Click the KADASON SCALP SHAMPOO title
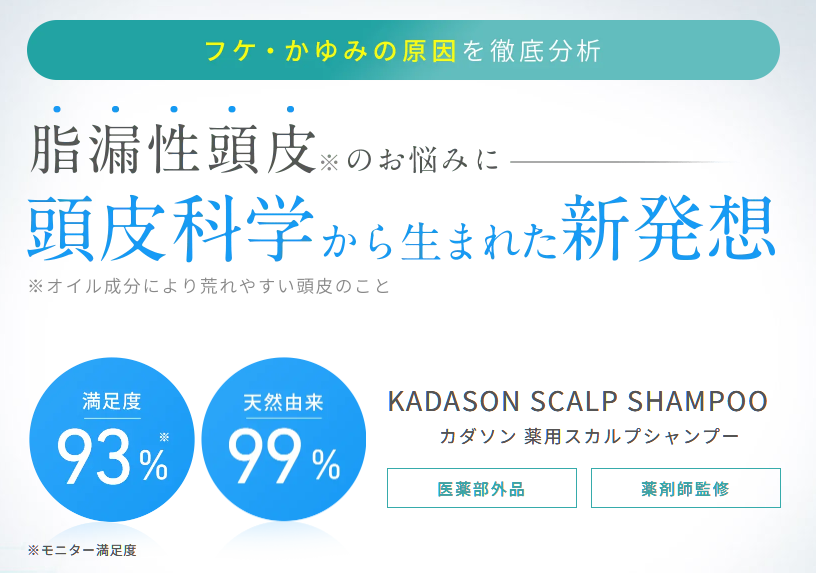Screen dimensions: 816x573 (x=578, y=401)
